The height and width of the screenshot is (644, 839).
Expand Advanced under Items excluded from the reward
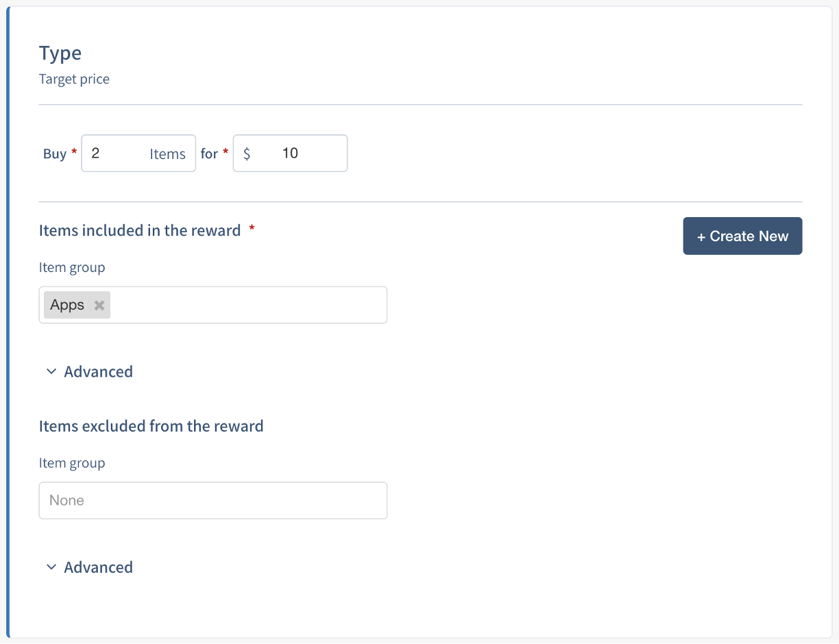point(98,567)
